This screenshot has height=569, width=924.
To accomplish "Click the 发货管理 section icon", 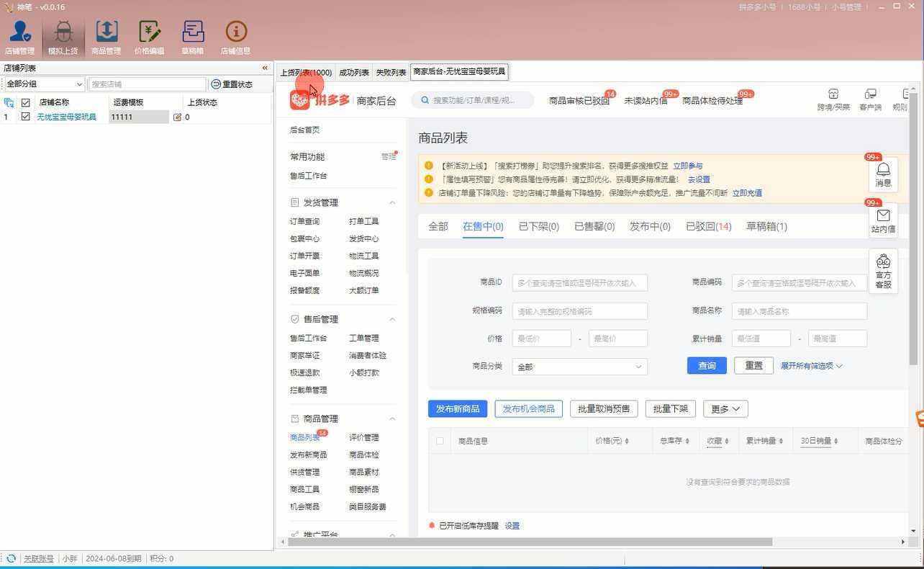I will (294, 202).
